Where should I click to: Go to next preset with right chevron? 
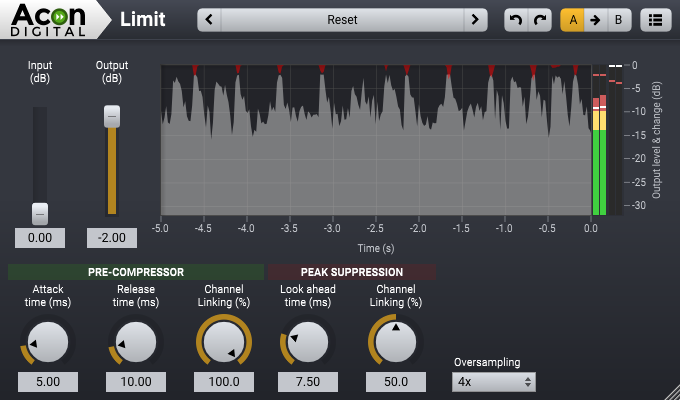coord(475,19)
